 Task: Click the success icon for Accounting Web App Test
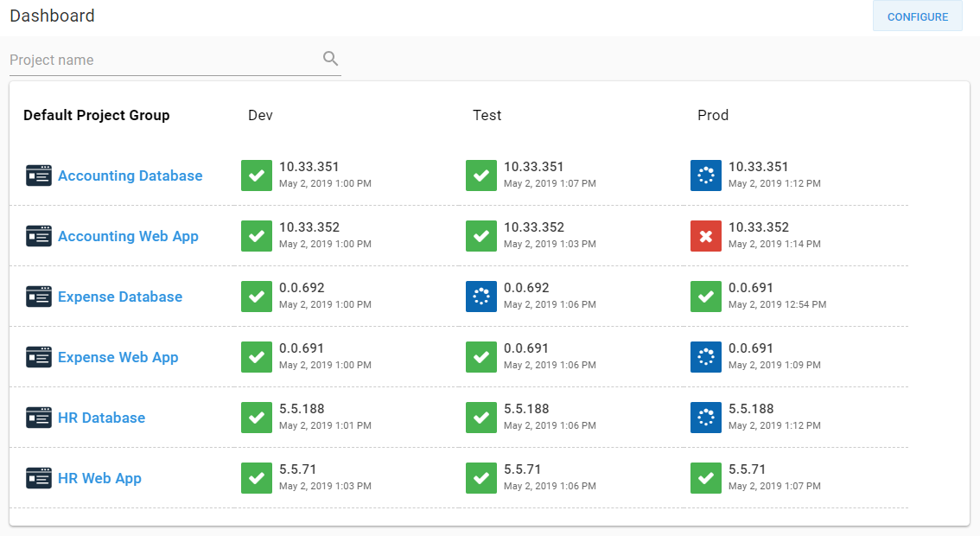(481, 235)
